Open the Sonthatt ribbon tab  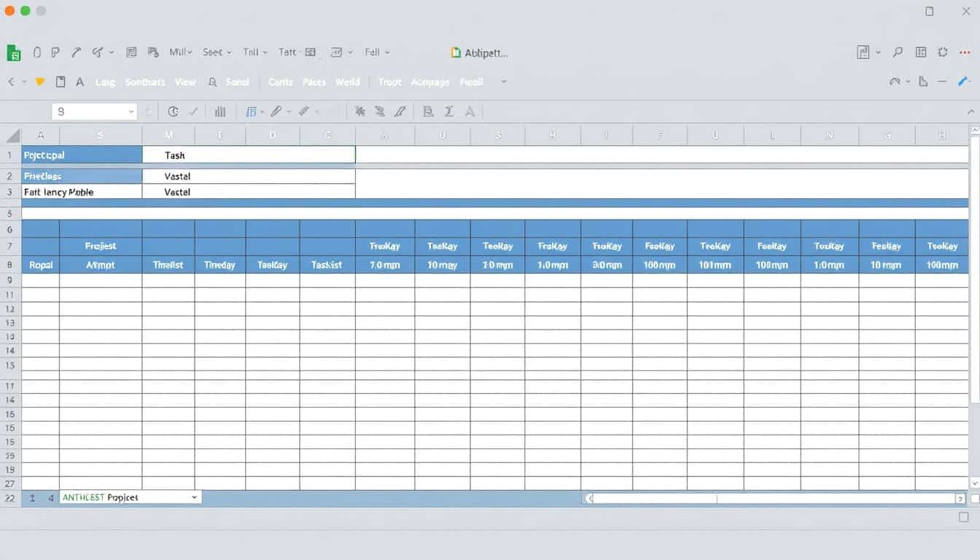pyautogui.click(x=145, y=82)
